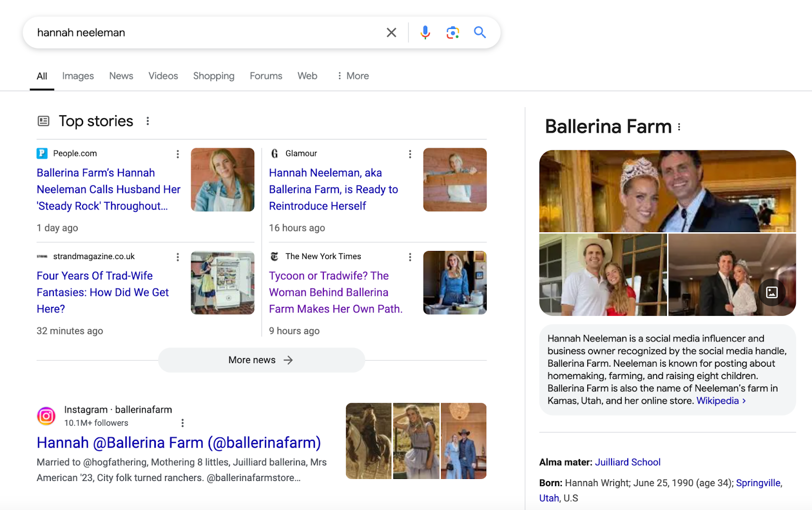Click the 'Instagram · ballerinafarm' source label

118,409
